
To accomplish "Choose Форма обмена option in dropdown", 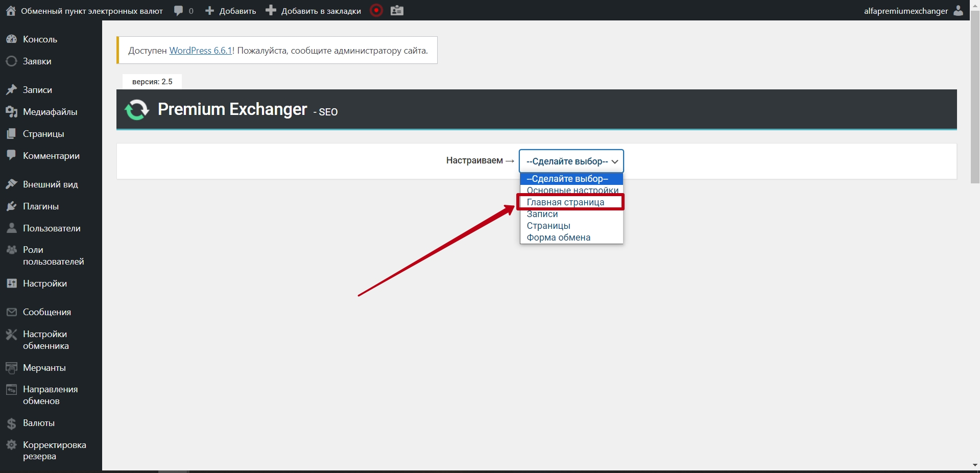I will click(x=558, y=238).
